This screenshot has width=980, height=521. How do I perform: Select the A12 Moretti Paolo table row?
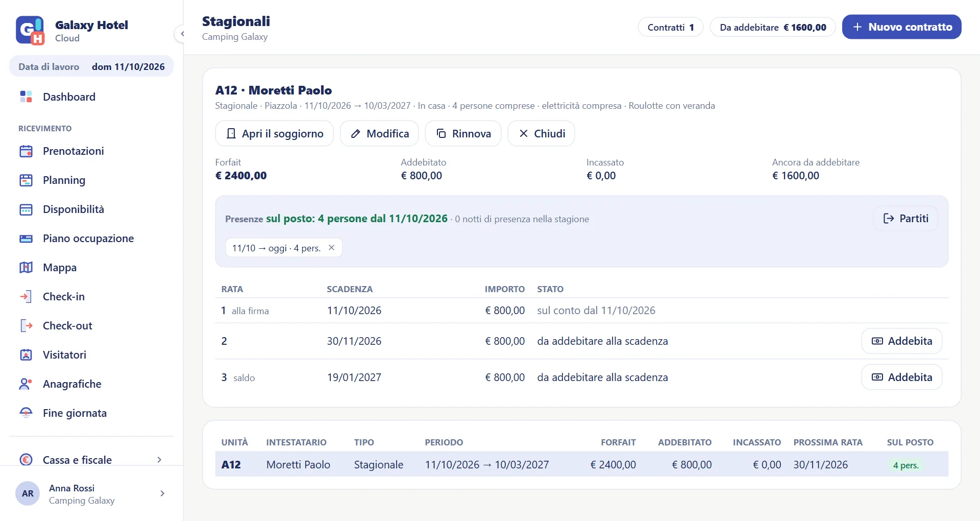pos(582,464)
